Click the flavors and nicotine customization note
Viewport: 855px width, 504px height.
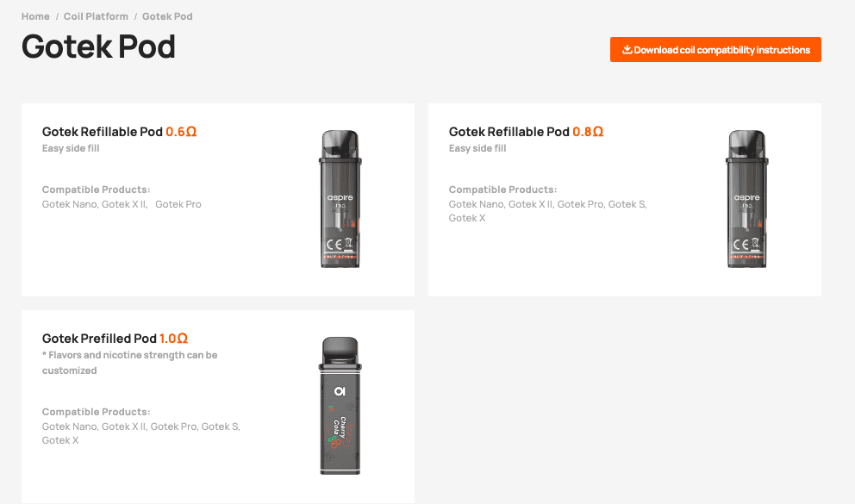[130, 363]
